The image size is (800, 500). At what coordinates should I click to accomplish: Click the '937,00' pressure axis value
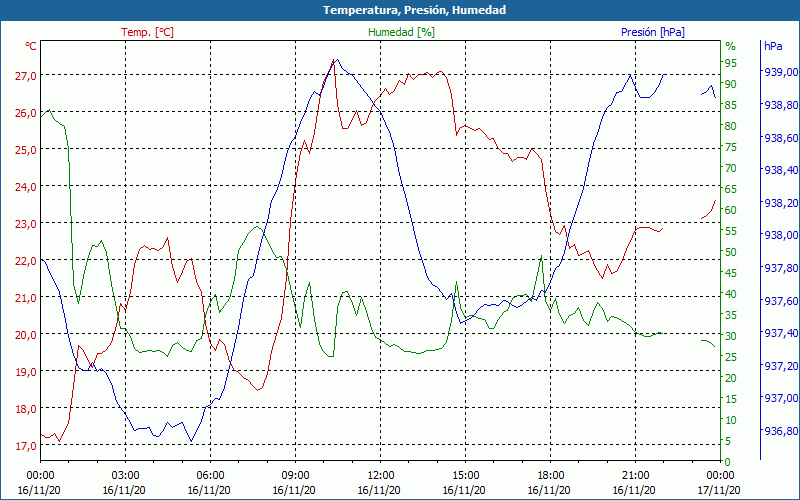pos(780,398)
